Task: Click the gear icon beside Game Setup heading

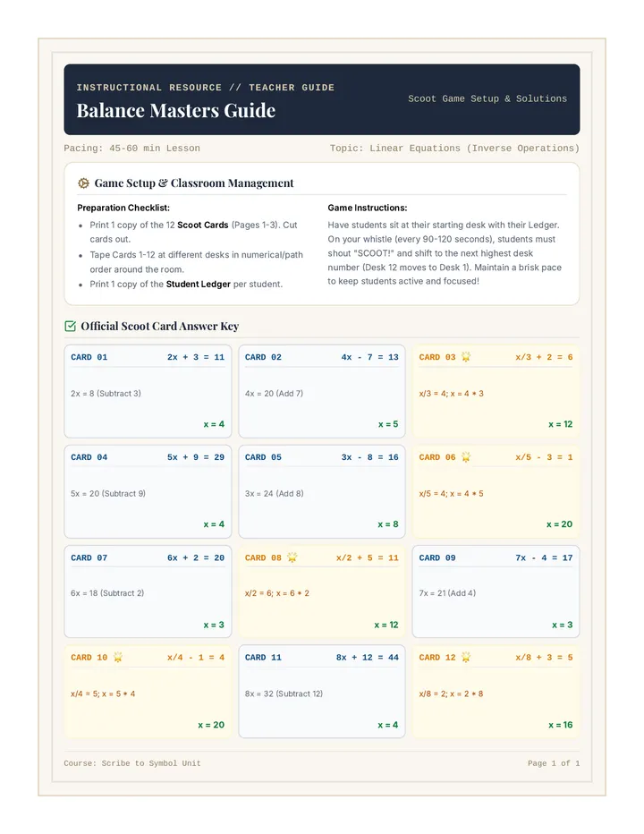Action: pyautogui.click(x=83, y=183)
